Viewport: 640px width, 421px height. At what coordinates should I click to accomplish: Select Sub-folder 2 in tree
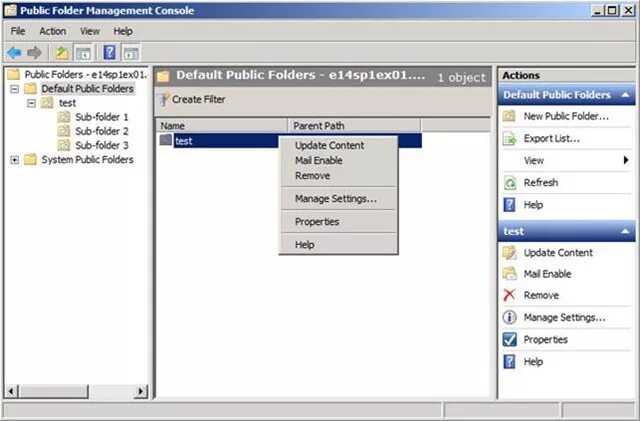point(102,131)
